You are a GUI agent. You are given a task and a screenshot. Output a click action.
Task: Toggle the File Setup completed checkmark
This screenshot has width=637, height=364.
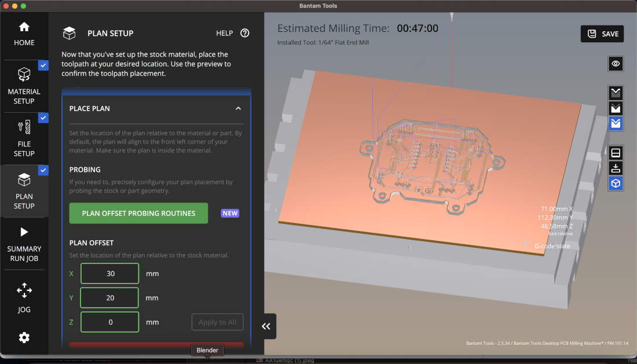point(43,117)
